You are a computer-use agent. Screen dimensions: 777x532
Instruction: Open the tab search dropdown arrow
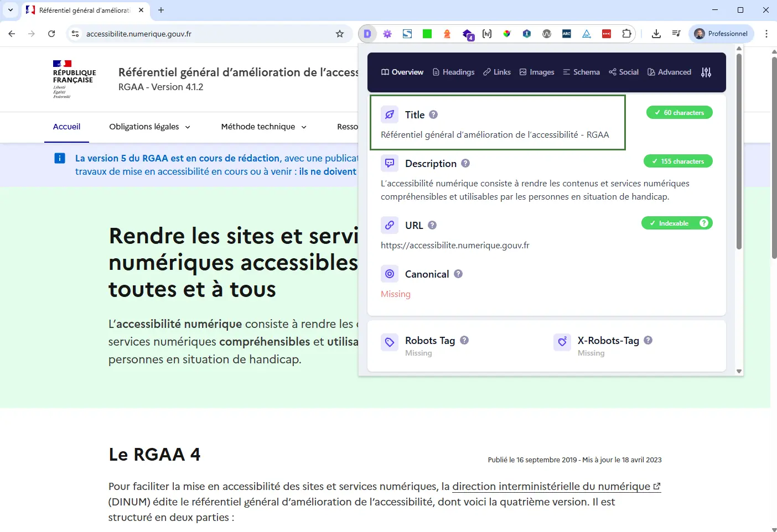[x=11, y=10]
